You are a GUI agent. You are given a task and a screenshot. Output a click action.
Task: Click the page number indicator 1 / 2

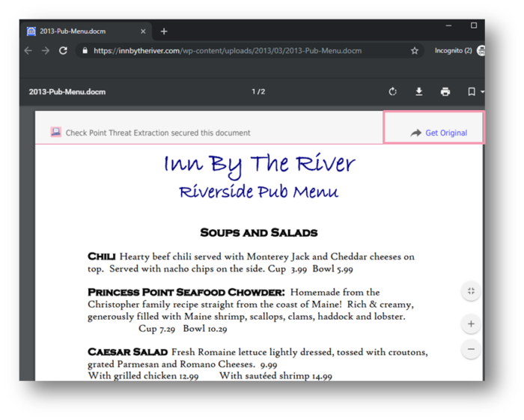point(258,92)
